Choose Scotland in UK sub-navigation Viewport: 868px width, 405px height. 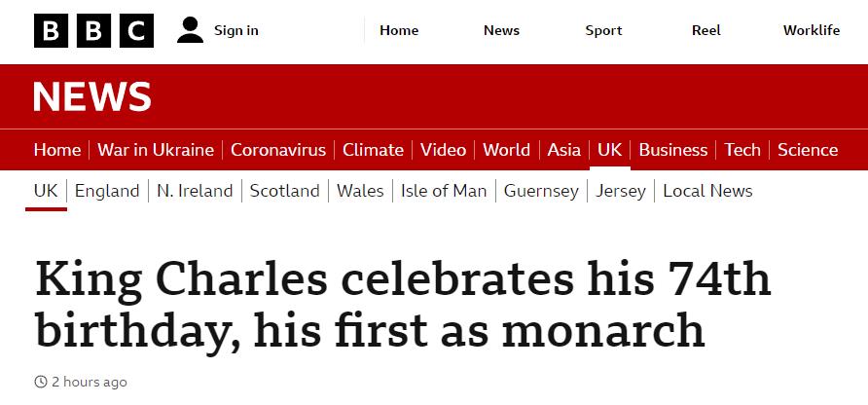(285, 191)
